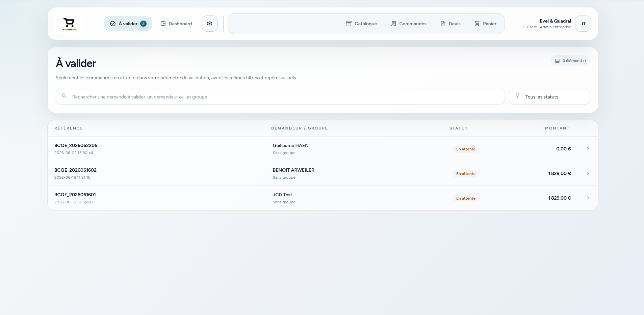
Task: Open the Commandes menu item
Action: (x=409, y=24)
